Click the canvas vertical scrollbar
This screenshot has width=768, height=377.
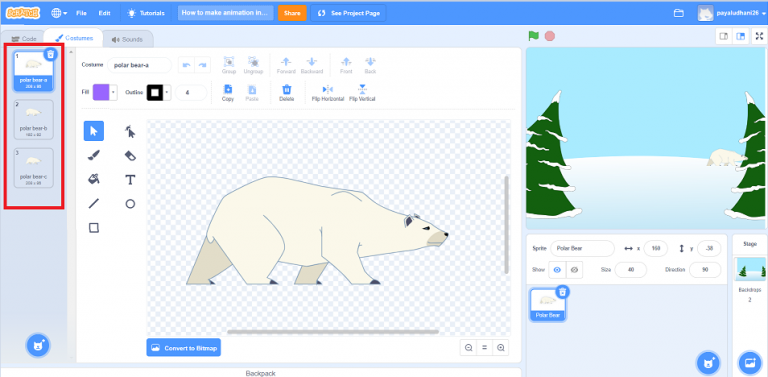pos(506,225)
